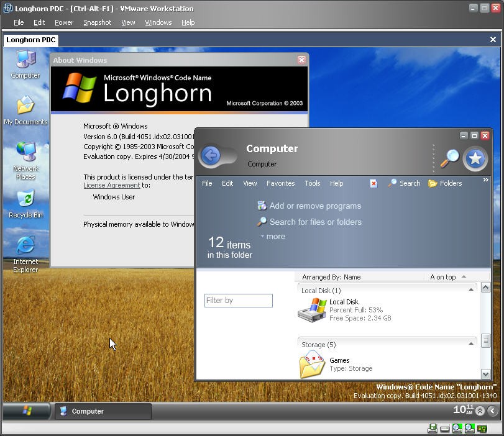504x436 pixels.
Task: Click the License Agreement link
Action: (112, 185)
